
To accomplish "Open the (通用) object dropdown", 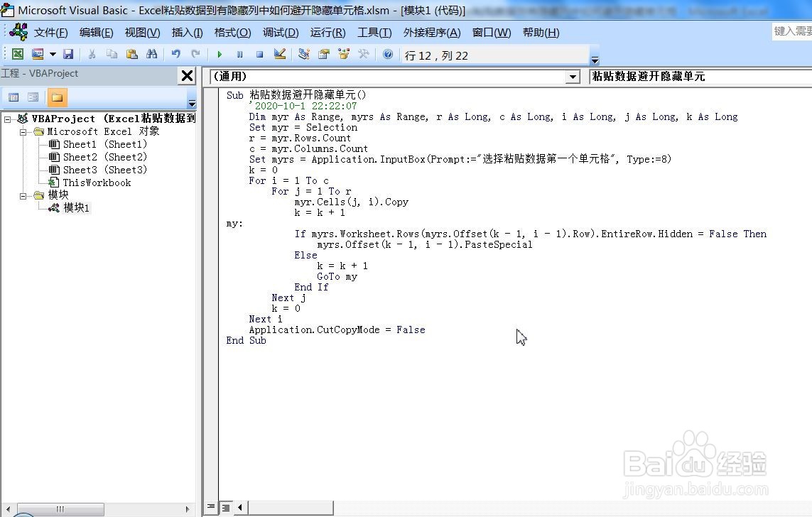I will 572,77.
